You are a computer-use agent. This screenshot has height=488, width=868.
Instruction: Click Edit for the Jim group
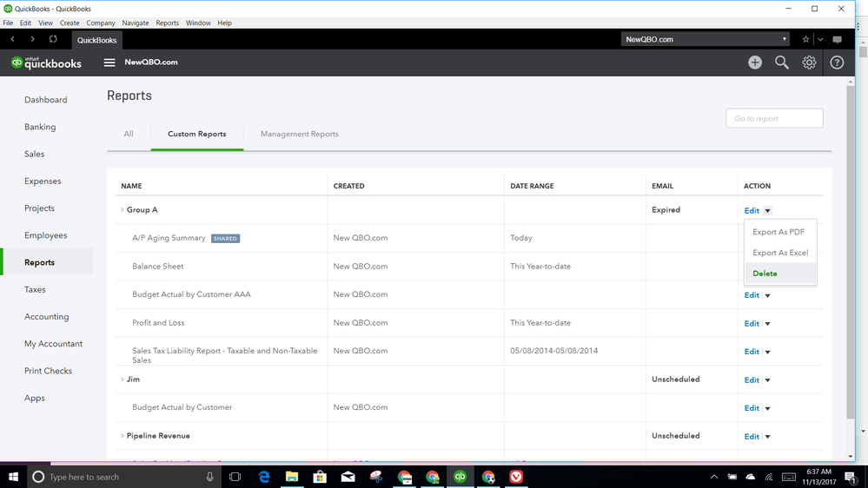(x=752, y=380)
